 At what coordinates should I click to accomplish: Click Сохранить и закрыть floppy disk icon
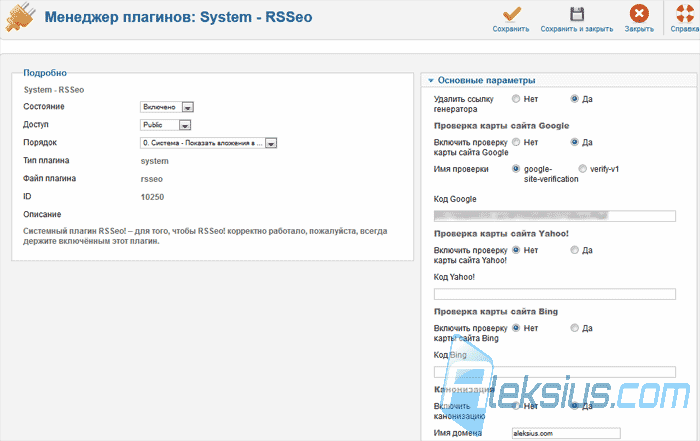[x=577, y=14]
